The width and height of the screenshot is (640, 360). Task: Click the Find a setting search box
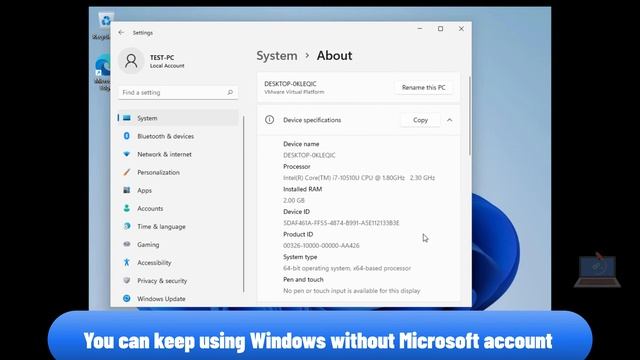178,93
